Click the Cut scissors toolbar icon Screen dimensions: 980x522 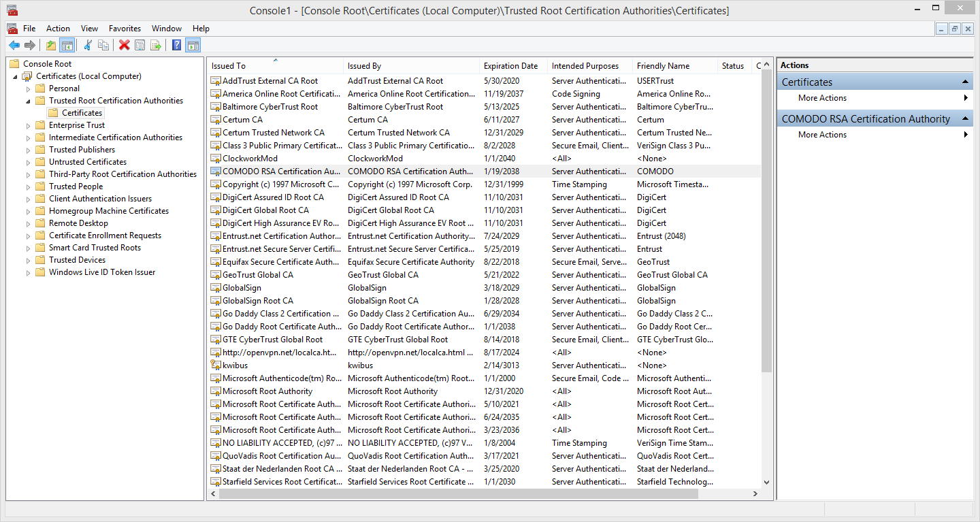(x=87, y=45)
